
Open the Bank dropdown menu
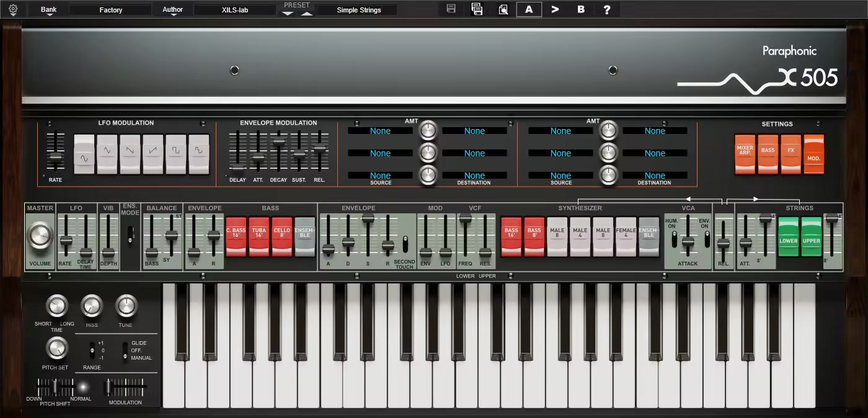48,10
